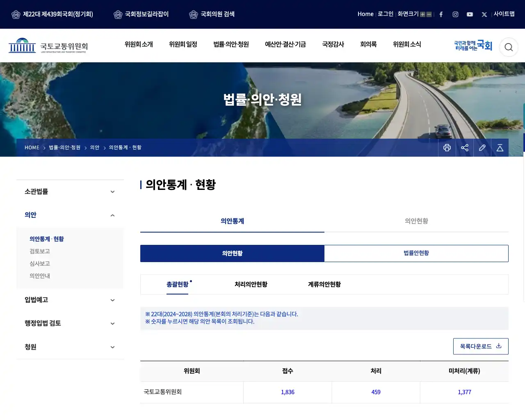
Task: Open the YouTube icon link
Action: click(x=470, y=14)
